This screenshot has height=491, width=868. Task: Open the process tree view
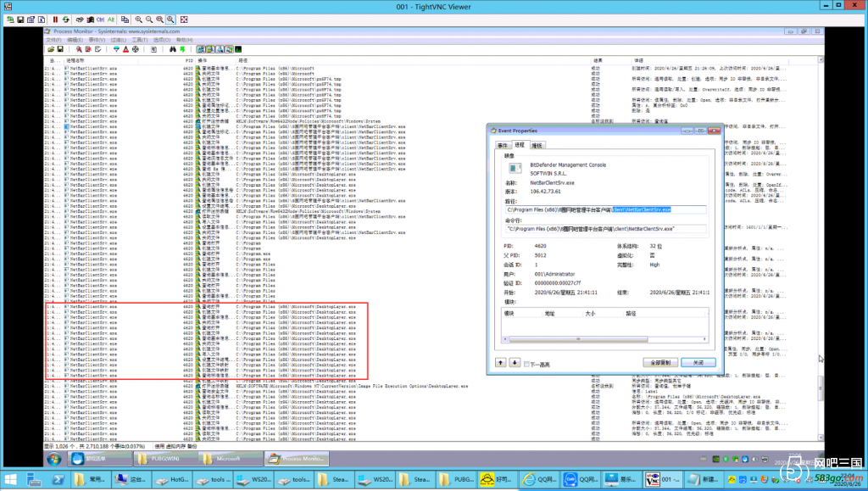tap(154, 49)
